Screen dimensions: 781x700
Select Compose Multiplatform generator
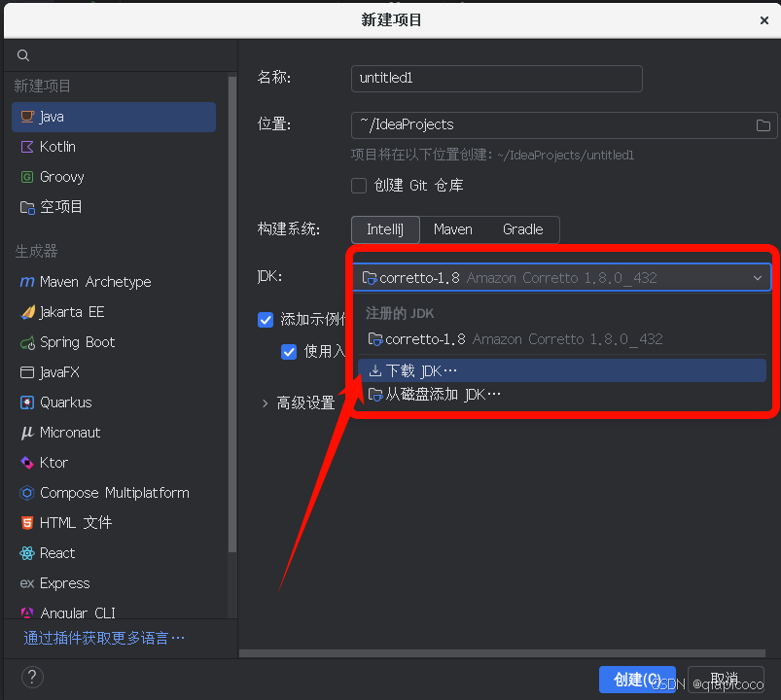click(x=114, y=492)
